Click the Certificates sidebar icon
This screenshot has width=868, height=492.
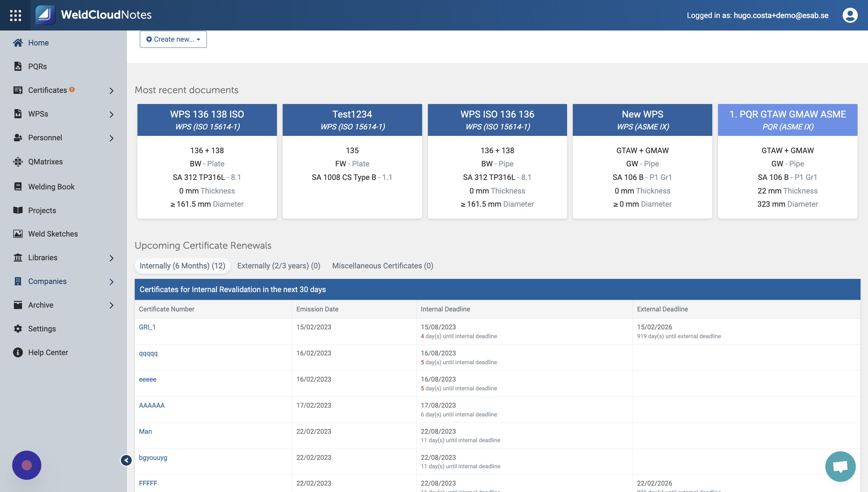tap(18, 90)
